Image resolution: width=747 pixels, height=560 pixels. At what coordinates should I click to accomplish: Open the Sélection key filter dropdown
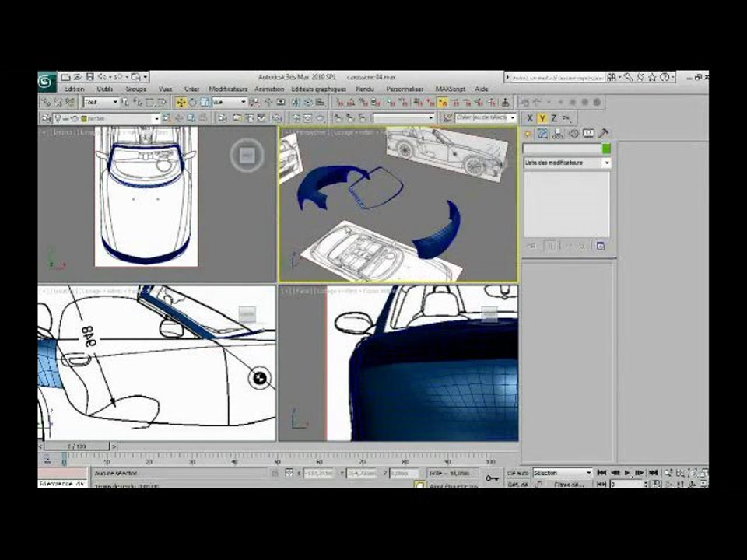(563, 473)
